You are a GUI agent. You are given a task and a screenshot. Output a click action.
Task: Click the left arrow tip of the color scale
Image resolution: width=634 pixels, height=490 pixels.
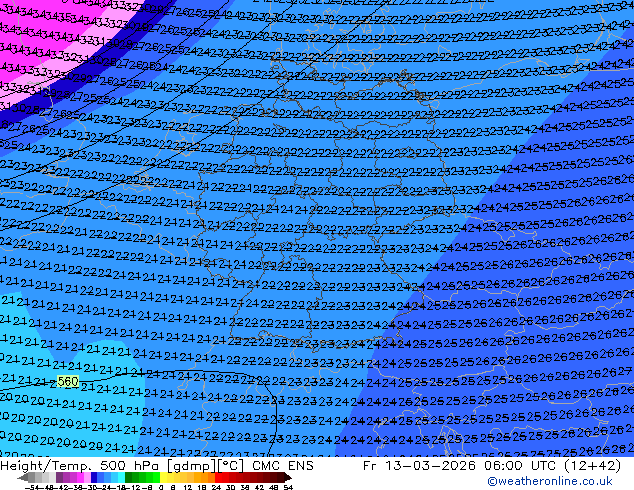click(22, 477)
